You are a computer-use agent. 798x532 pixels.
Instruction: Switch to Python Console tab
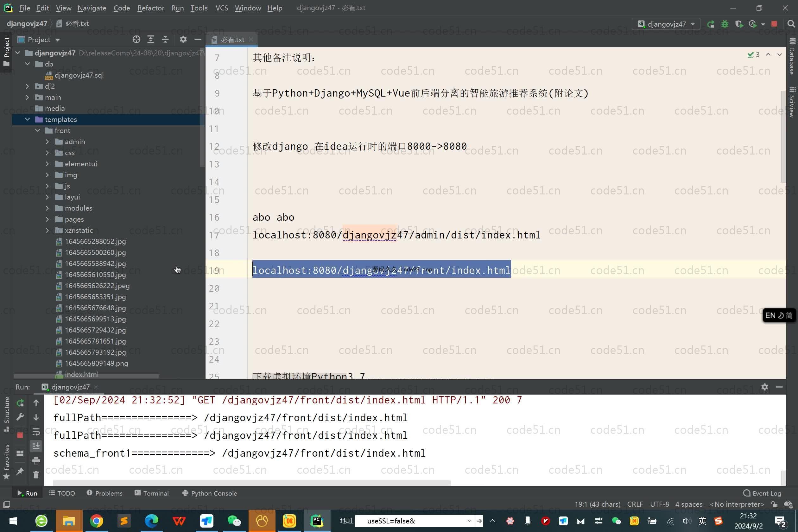(210, 493)
